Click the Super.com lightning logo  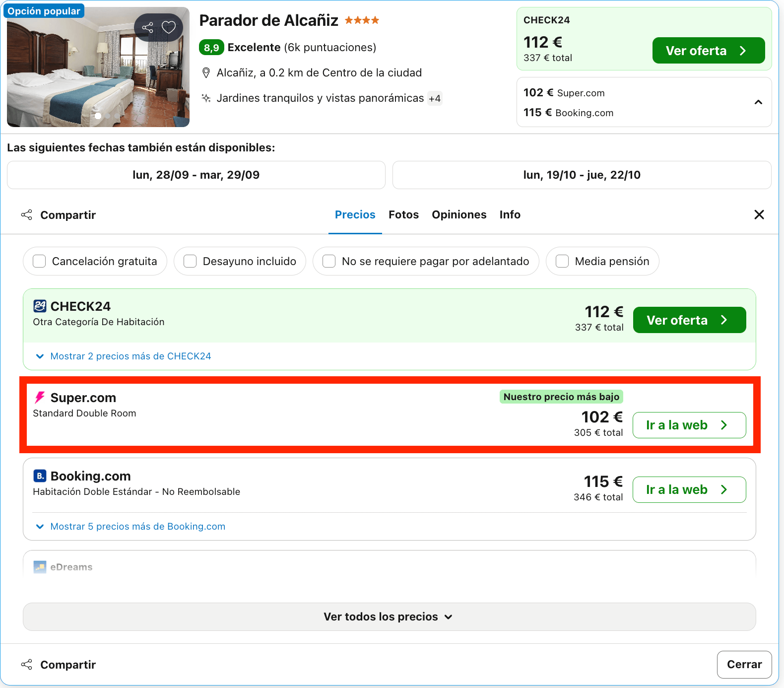point(40,397)
